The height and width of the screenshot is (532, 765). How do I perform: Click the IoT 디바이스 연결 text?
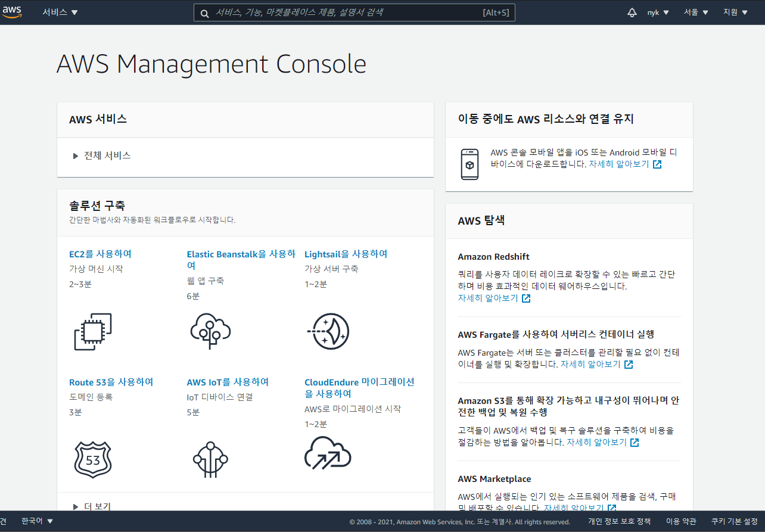pyautogui.click(x=220, y=397)
